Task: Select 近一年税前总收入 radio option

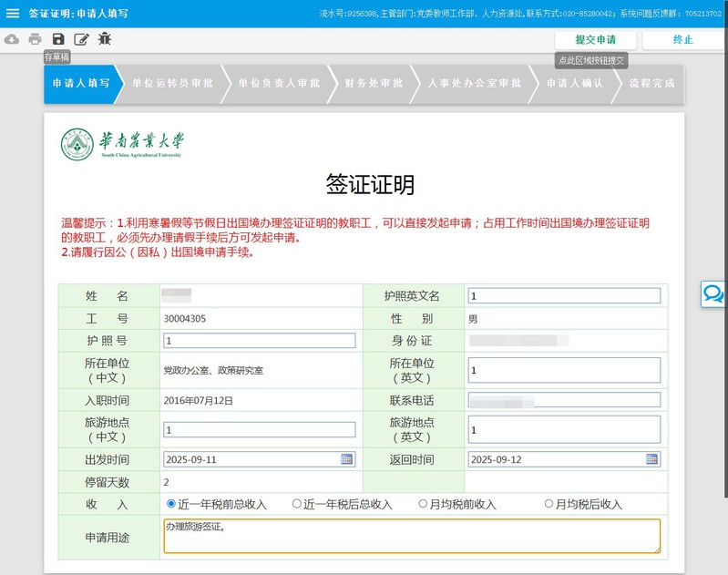Action: 171,504
